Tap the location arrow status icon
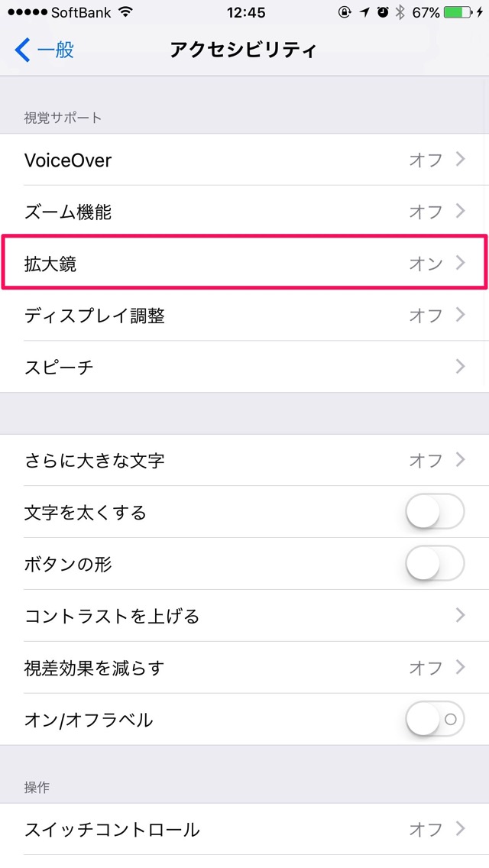489x868 pixels. coord(364,11)
